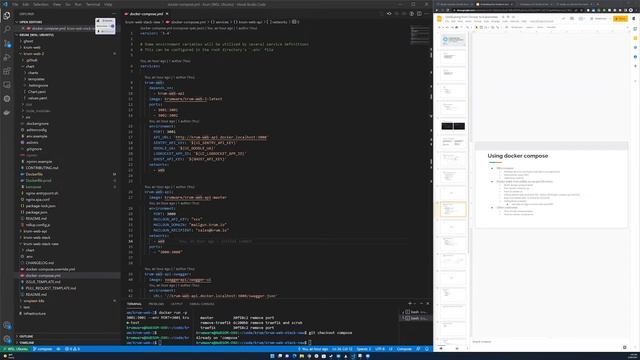Select the Terminal panel tab
640x360 pixels.
click(134, 304)
